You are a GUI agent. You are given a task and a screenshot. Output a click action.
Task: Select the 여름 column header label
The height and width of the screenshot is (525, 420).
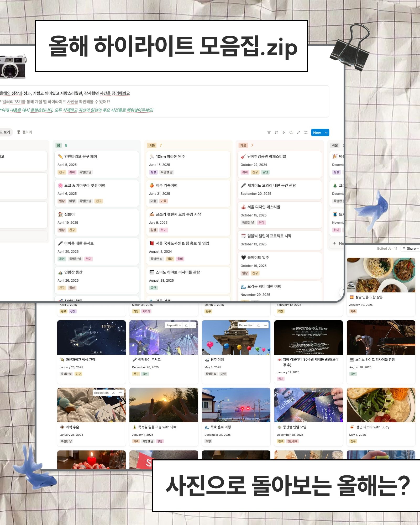click(151, 145)
